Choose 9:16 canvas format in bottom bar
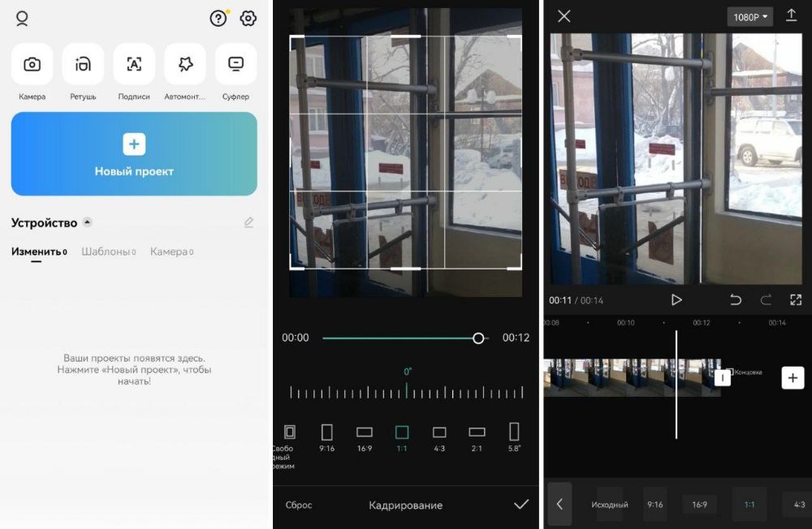Viewport: 812px width, 529px height. pyautogui.click(x=655, y=504)
